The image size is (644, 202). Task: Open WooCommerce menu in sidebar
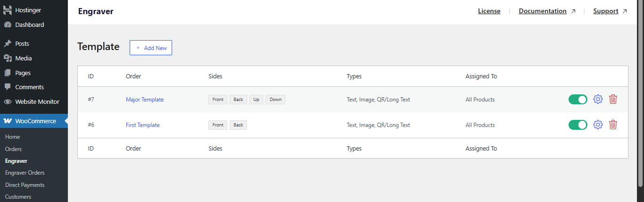34,121
